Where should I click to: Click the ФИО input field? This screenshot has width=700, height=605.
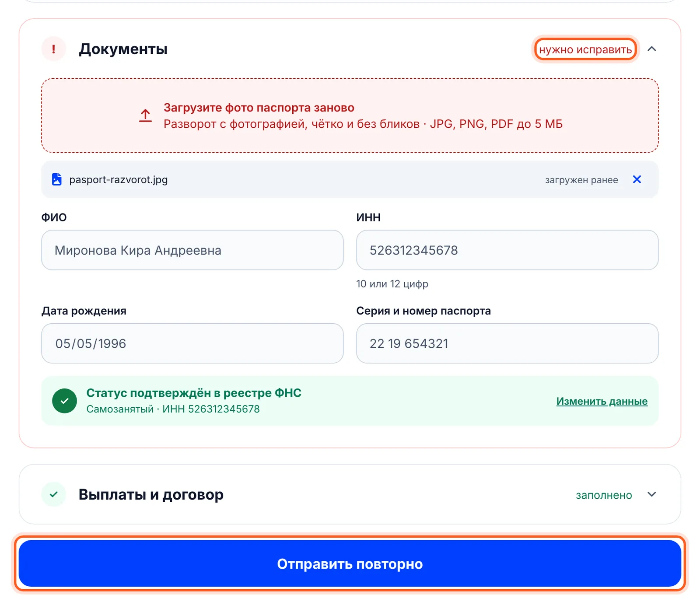[x=192, y=250]
